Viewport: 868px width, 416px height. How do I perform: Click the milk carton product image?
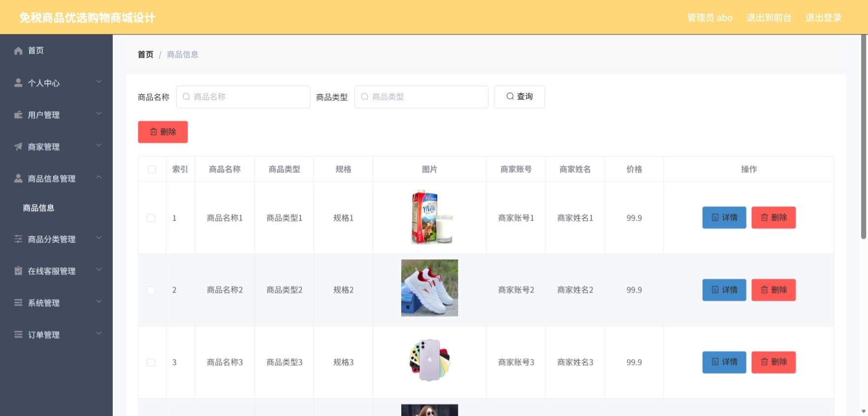430,217
